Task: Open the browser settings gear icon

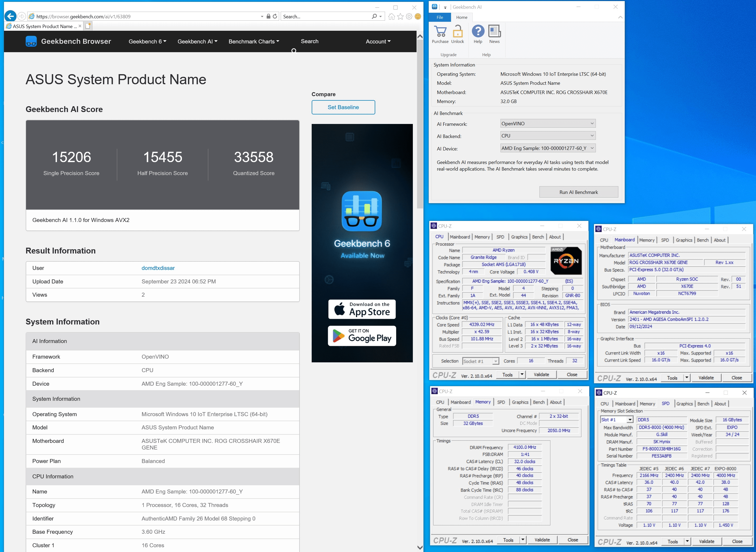Action: 409,16
